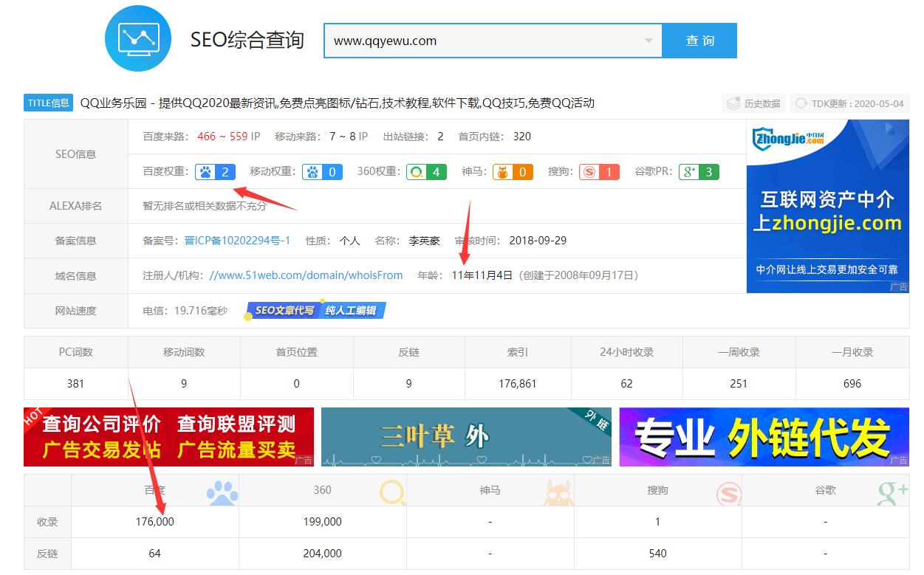The width and height of the screenshot is (924, 575).
Task: Click the 百度权重 paw badge showing 2
Action: coord(216,172)
